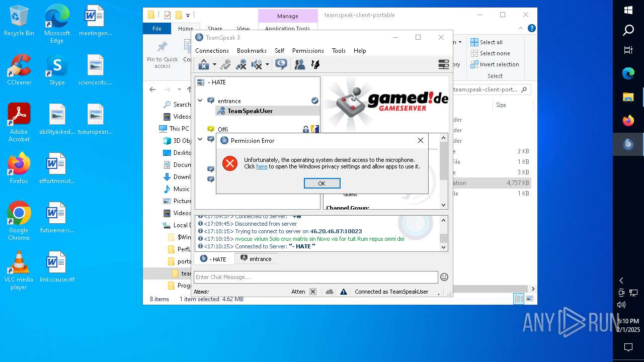The image size is (644, 362).
Task: Open the Manage tab in File Explorer
Action: pyautogui.click(x=288, y=16)
